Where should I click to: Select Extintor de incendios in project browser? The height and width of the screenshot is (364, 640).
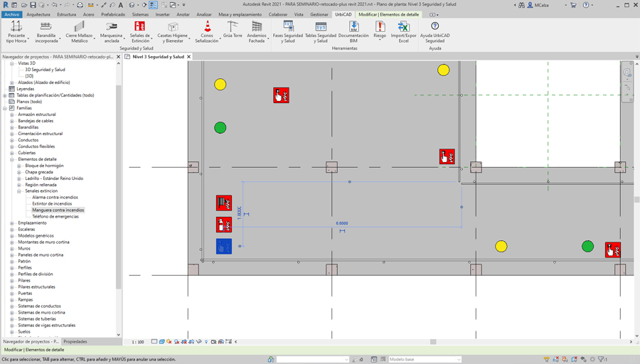52,204
